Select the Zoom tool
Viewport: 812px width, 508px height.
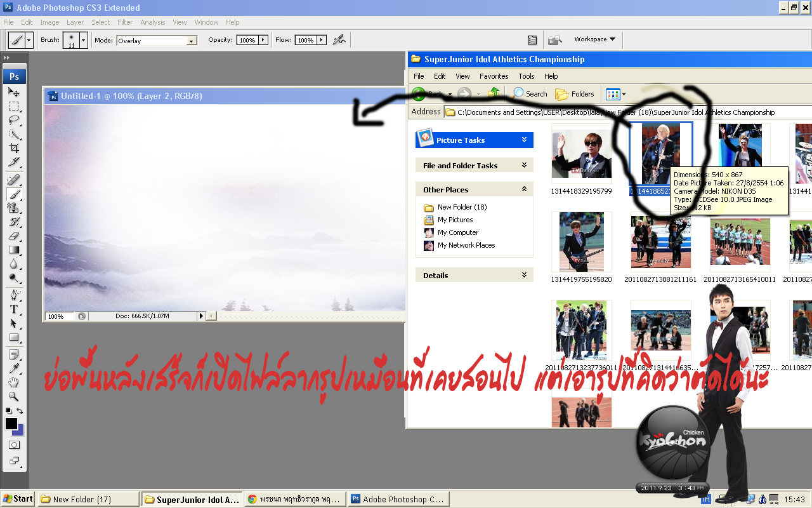tap(14, 397)
